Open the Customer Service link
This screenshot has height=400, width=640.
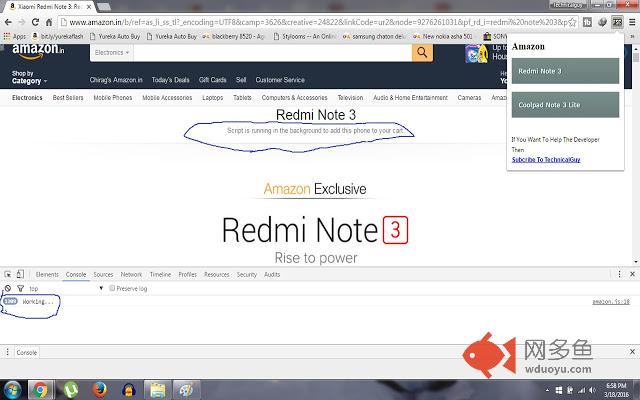coord(280,80)
